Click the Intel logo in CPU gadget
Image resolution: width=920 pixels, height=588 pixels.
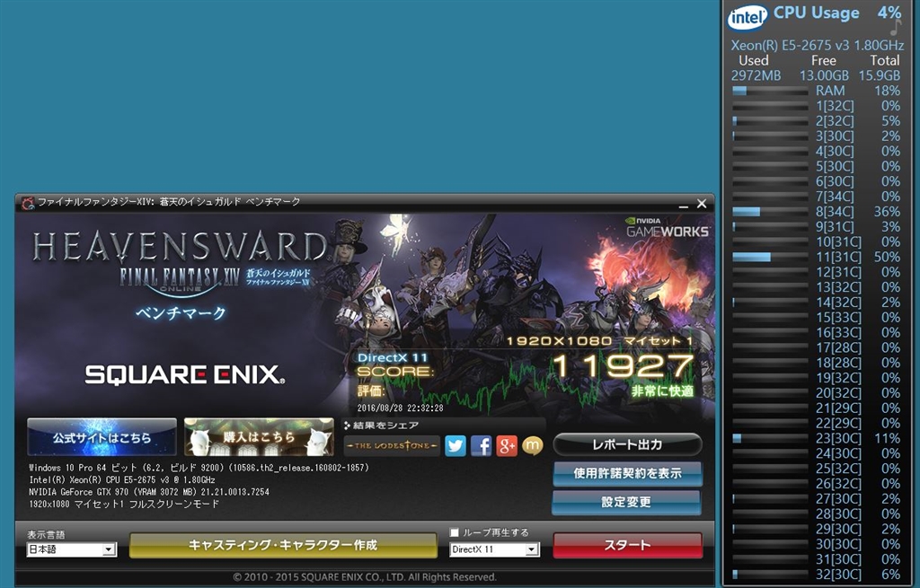click(x=747, y=18)
